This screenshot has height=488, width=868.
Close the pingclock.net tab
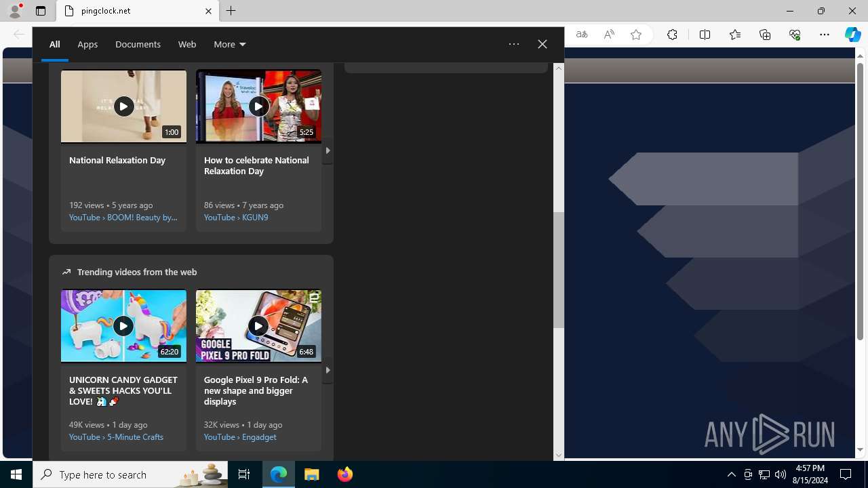tap(208, 11)
